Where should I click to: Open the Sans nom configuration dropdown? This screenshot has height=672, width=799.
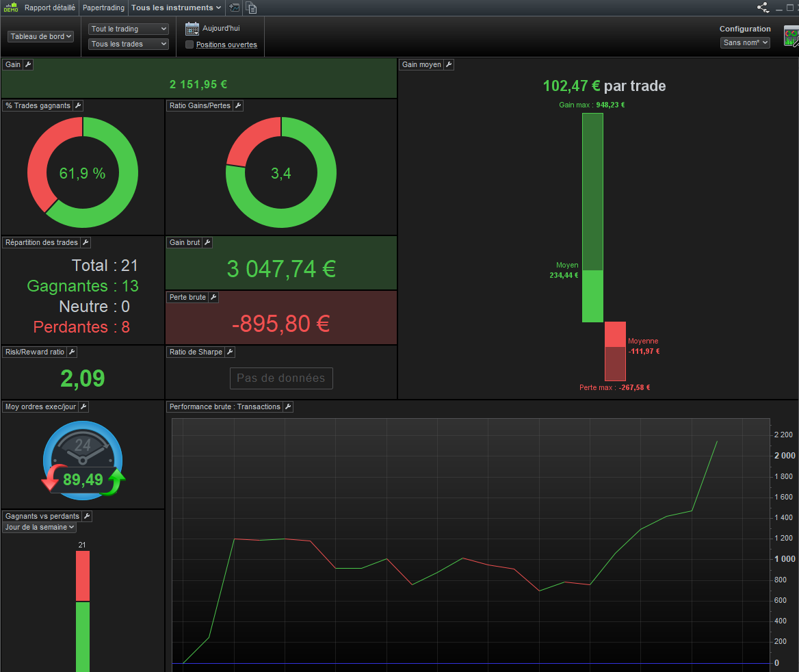pos(745,43)
